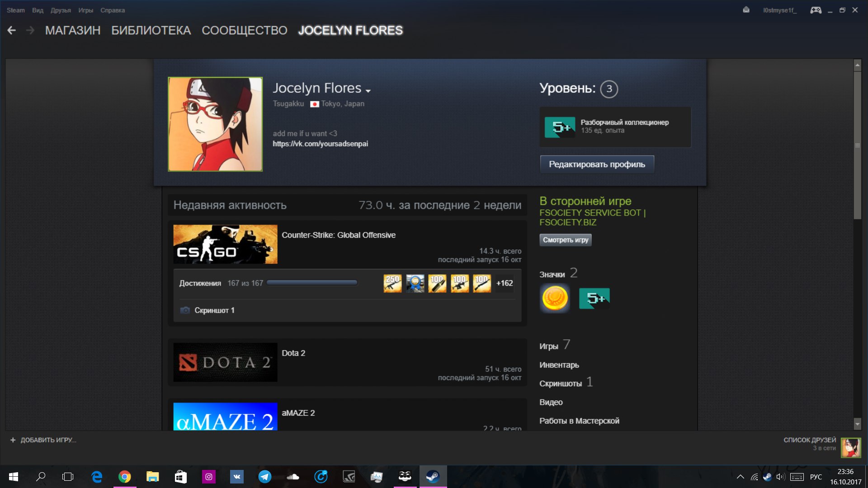
Task: Go back with the left arrow
Action: [x=12, y=30]
